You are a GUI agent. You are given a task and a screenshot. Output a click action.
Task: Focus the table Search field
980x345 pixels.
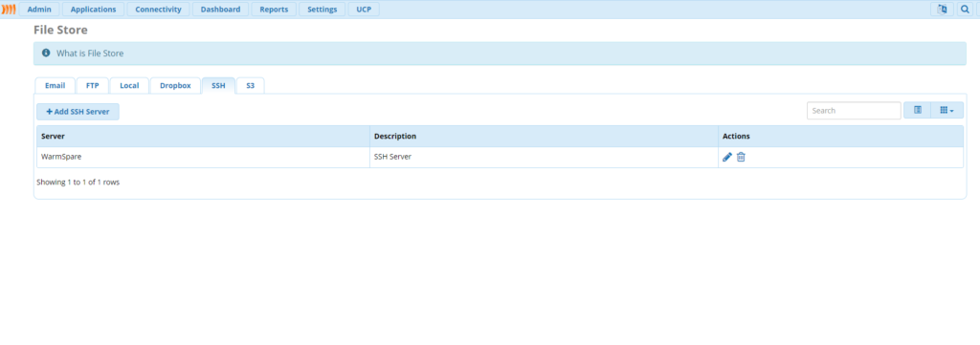854,111
